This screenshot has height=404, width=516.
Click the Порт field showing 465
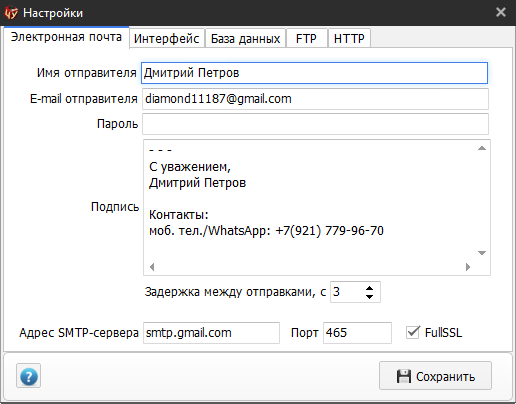(x=357, y=333)
